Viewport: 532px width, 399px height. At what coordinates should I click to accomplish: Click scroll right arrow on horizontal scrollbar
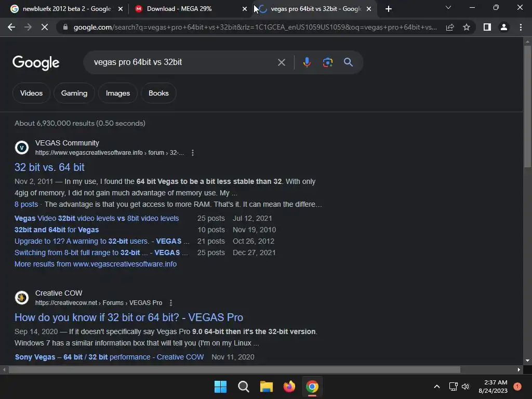pyautogui.click(x=519, y=369)
